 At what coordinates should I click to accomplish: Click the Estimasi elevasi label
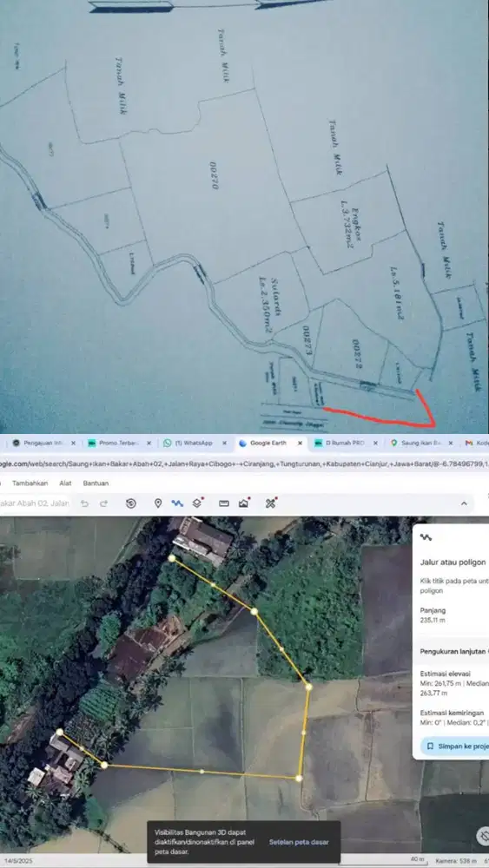click(446, 674)
